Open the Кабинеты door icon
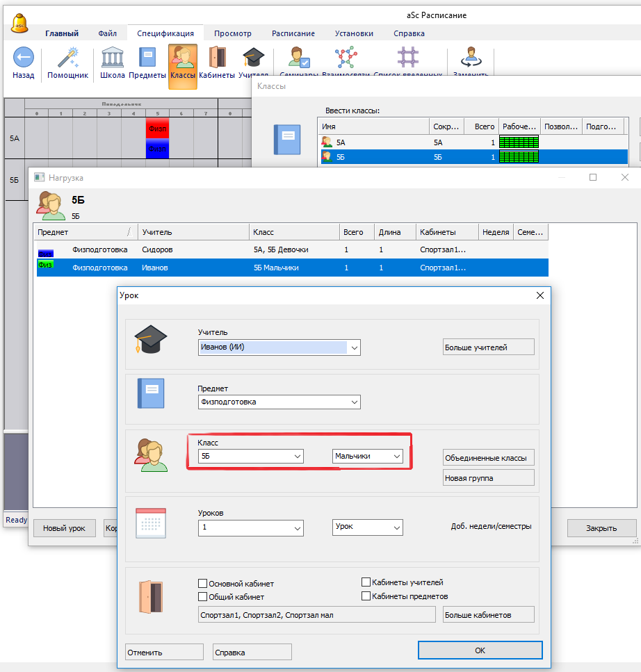This screenshot has width=641, height=672. click(x=217, y=58)
